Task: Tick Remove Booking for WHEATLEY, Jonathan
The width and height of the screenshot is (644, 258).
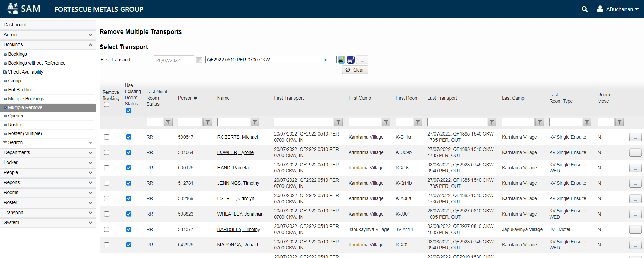Action: click(106, 214)
